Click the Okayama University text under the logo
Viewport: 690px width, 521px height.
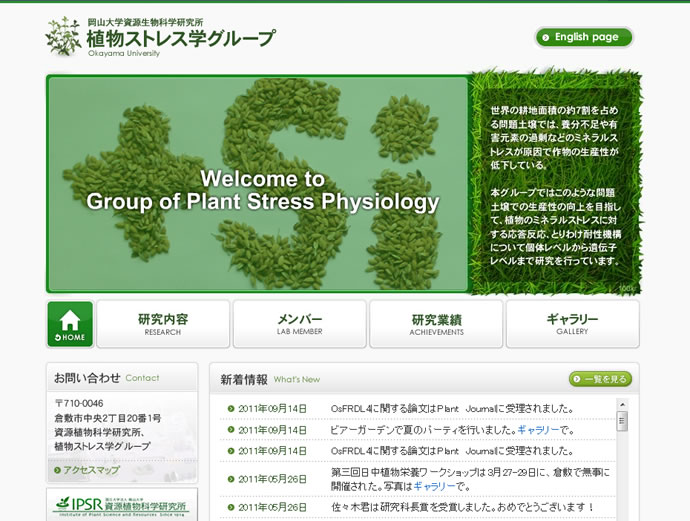pos(124,53)
